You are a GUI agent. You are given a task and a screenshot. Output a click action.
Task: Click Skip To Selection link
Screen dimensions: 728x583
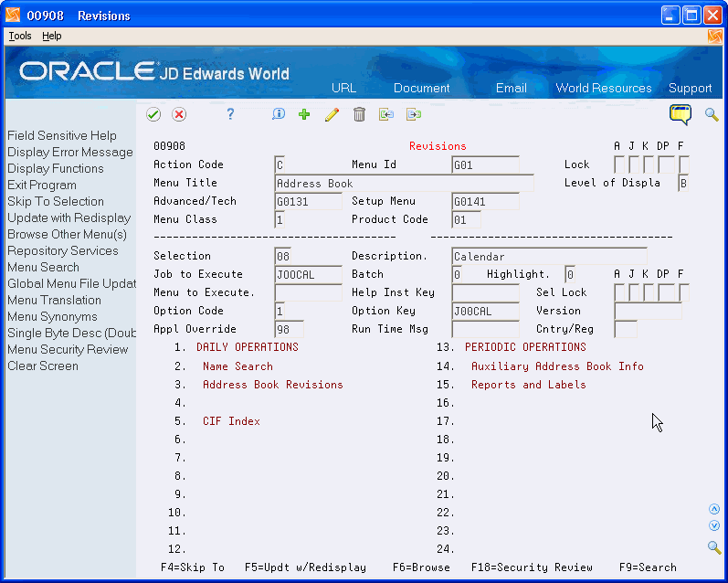[x=55, y=202]
